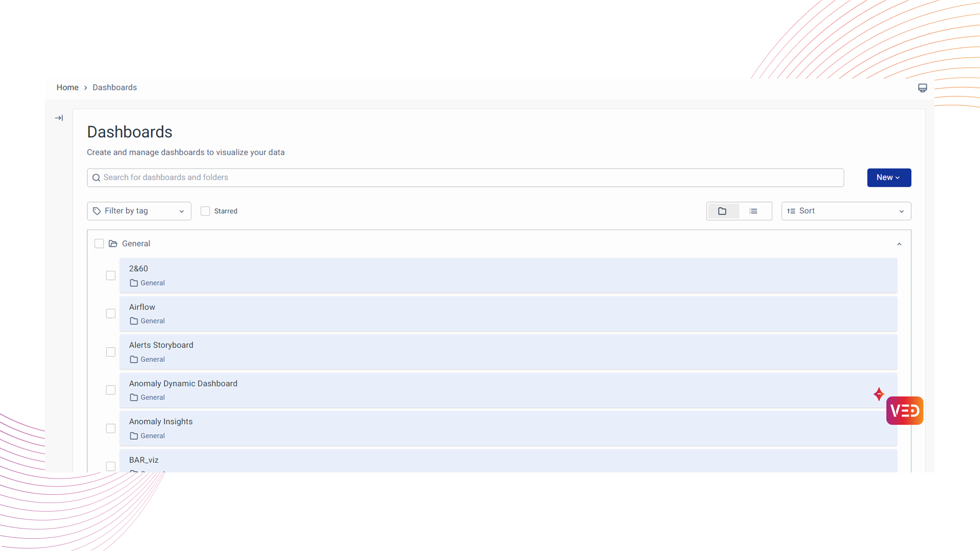
Task: Switch to list view icon
Action: [753, 211]
